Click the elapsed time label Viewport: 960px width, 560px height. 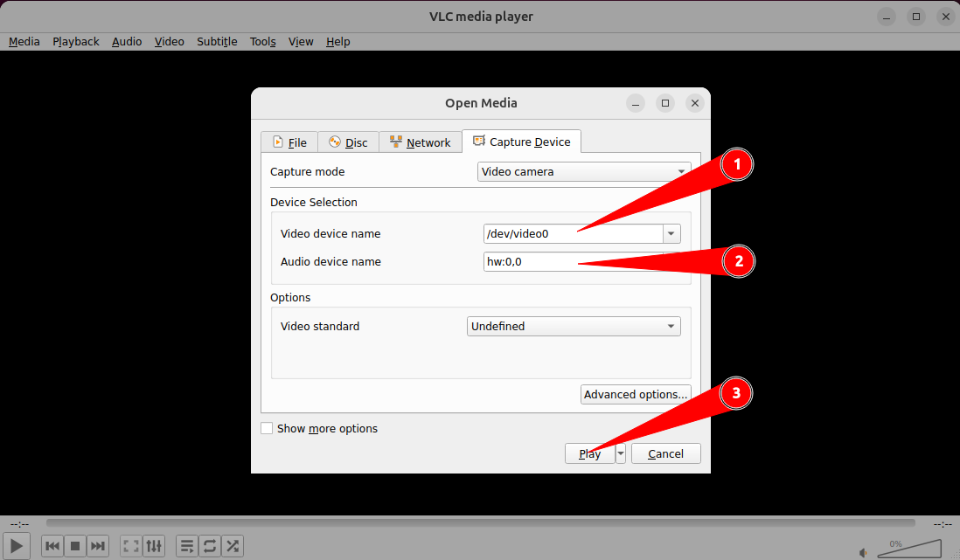click(x=19, y=524)
